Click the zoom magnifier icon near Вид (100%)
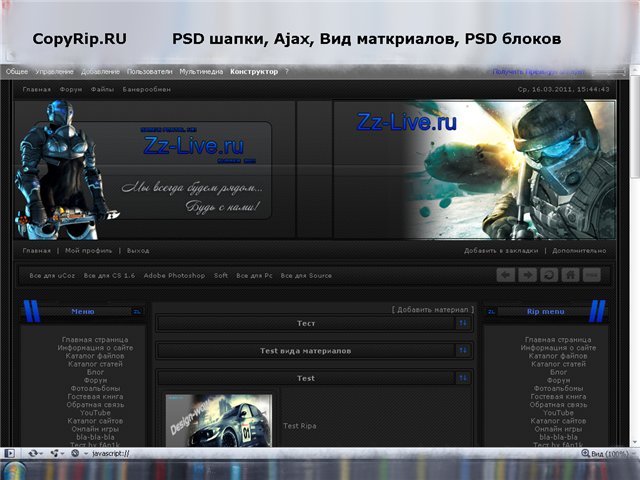 [x=585, y=453]
